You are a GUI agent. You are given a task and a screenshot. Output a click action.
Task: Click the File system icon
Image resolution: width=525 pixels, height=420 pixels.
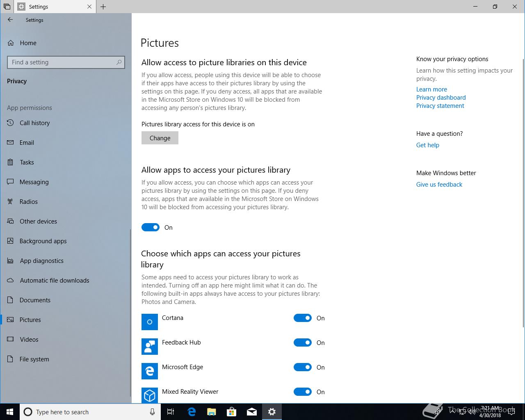coord(11,359)
